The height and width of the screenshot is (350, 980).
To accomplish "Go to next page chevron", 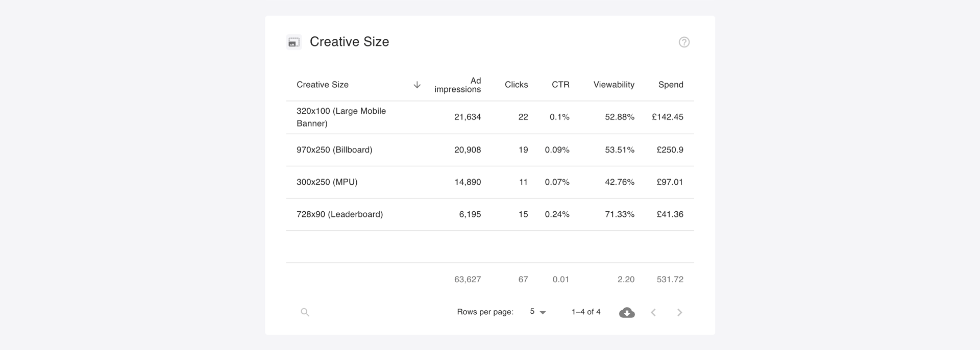I will [679, 312].
